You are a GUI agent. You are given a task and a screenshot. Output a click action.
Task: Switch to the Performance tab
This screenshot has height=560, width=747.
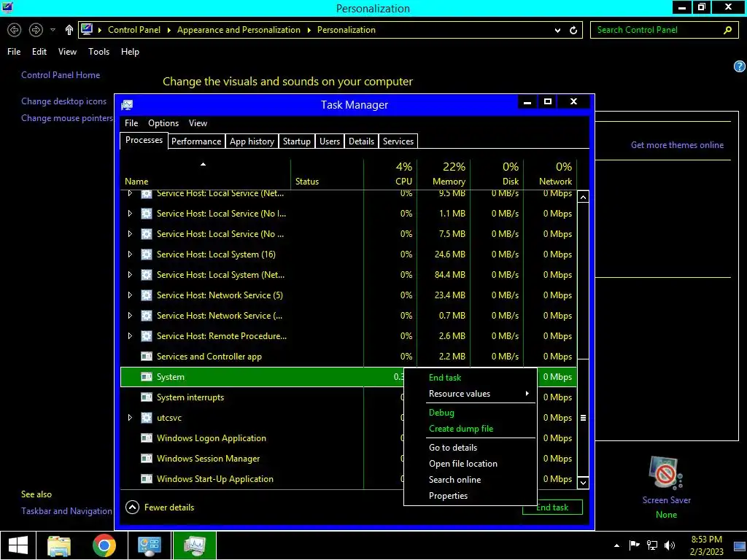point(196,141)
